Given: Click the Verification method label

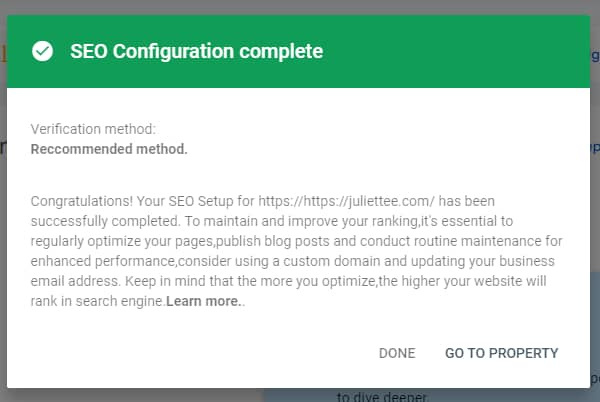Looking at the screenshot, I should 93,130.
